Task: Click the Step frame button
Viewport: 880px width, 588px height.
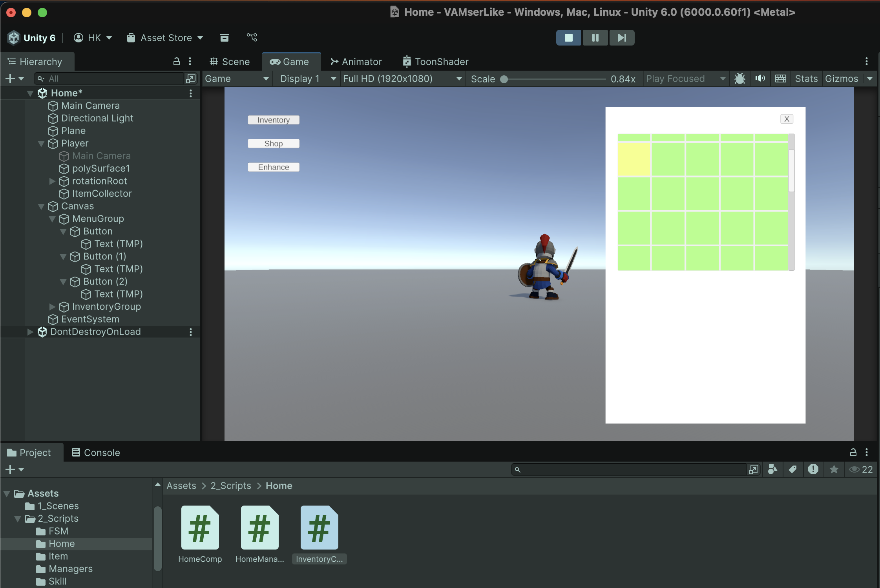Action: [x=621, y=38]
